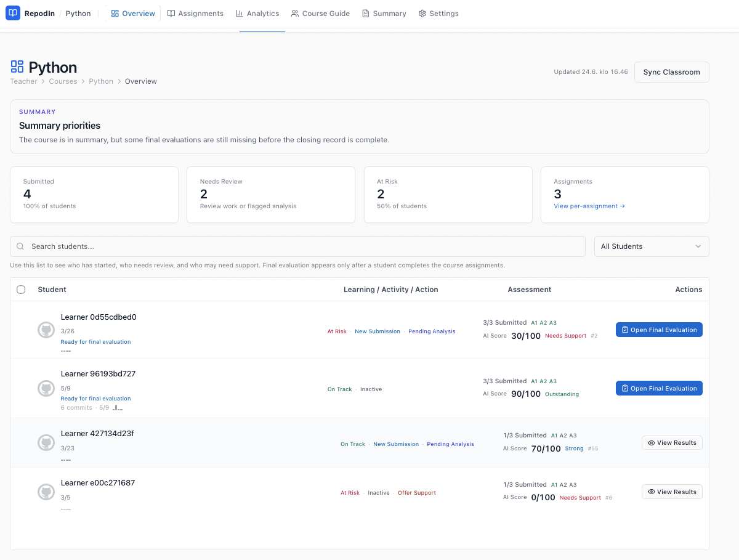
Task: Click the avatar of Learner 96193bd727
Action: 46,388
